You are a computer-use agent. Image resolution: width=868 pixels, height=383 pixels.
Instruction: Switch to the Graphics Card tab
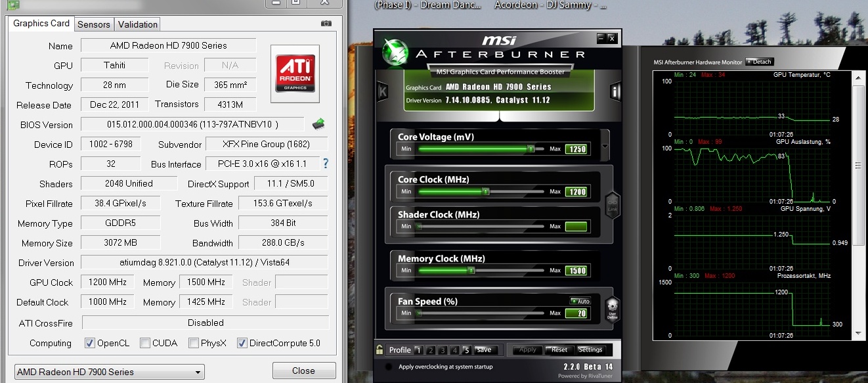pyautogui.click(x=41, y=23)
